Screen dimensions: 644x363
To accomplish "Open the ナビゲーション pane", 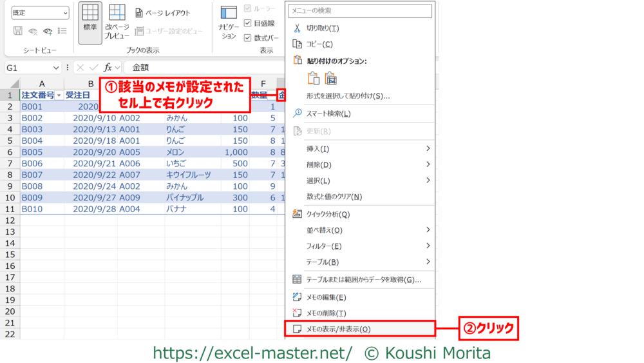I will coord(229,23).
